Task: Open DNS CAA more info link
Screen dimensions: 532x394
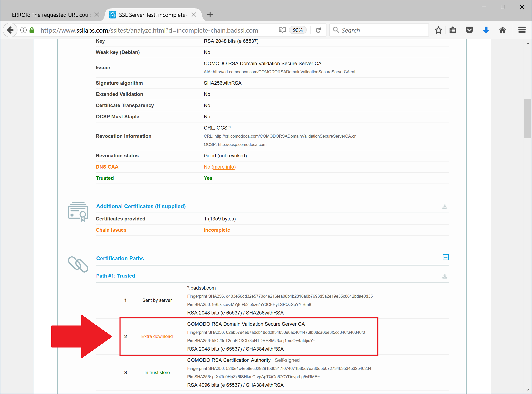Action: pos(223,167)
